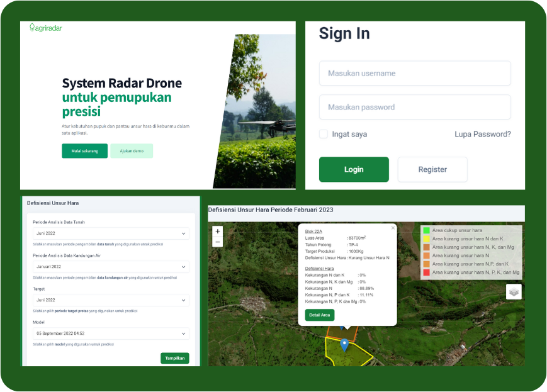This screenshot has height=392, width=547.
Task: Tick the Ingat saya checkbox
Action: click(x=324, y=134)
